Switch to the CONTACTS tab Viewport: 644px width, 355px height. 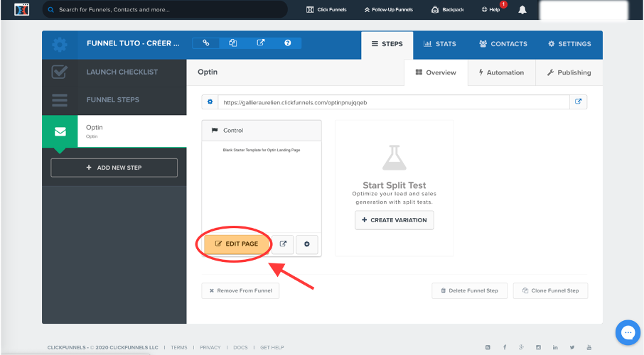503,44
